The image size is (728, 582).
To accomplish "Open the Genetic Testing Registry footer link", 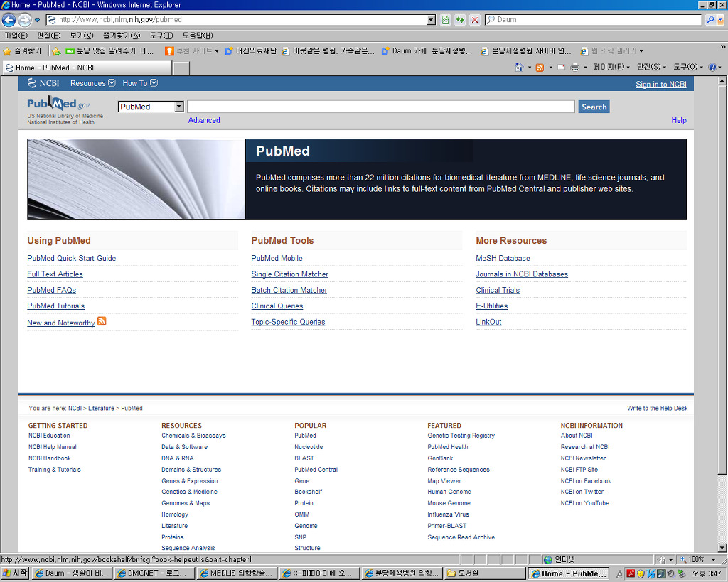I will (461, 436).
